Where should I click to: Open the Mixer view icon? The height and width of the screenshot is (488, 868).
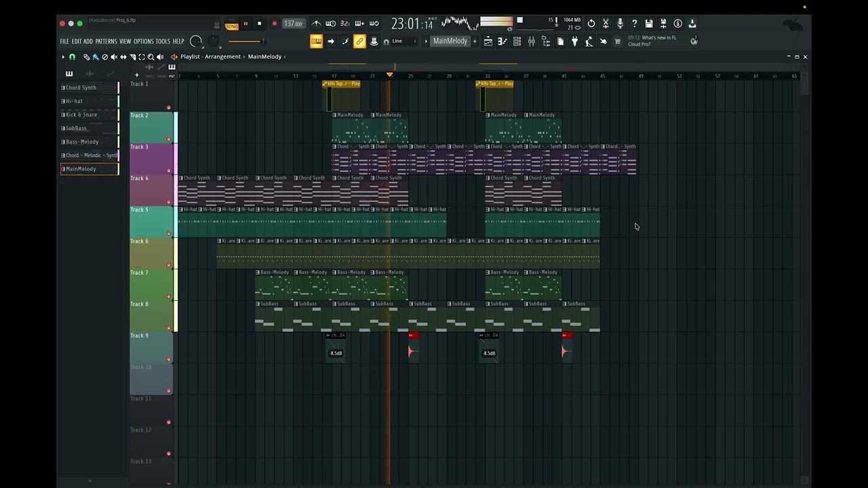pyautogui.click(x=531, y=41)
